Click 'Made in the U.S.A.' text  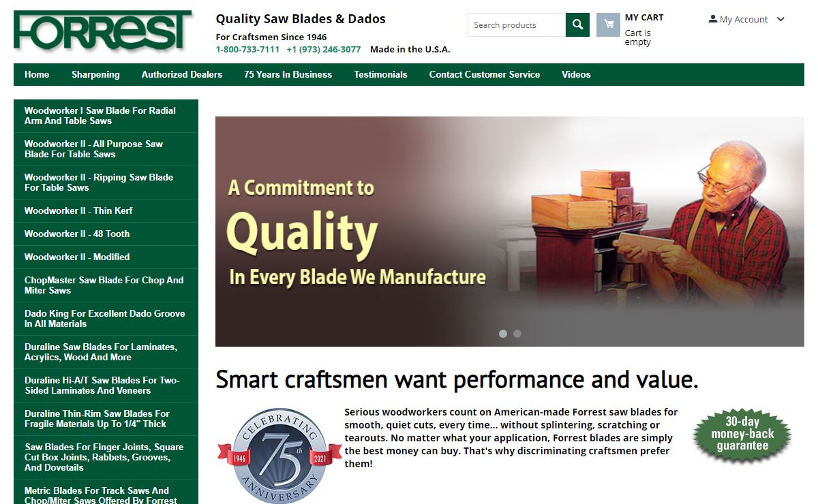[410, 49]
